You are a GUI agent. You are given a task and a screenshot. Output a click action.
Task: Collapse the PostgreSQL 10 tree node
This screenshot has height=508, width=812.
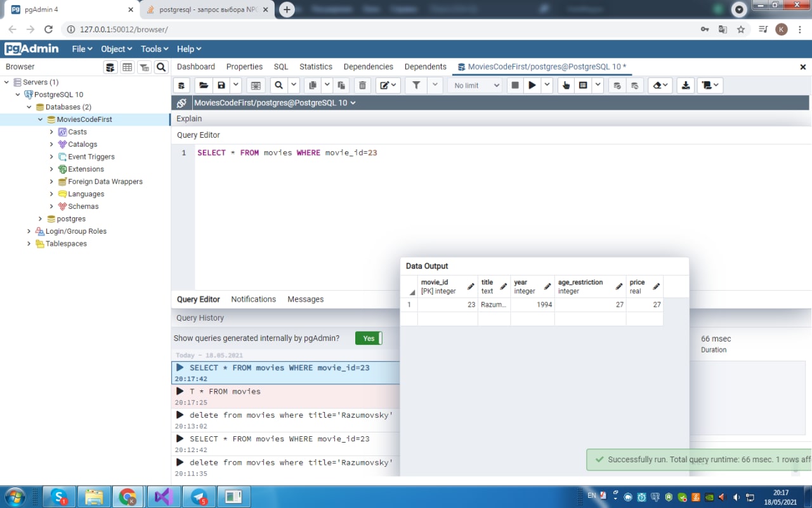(x=18, y=95)
